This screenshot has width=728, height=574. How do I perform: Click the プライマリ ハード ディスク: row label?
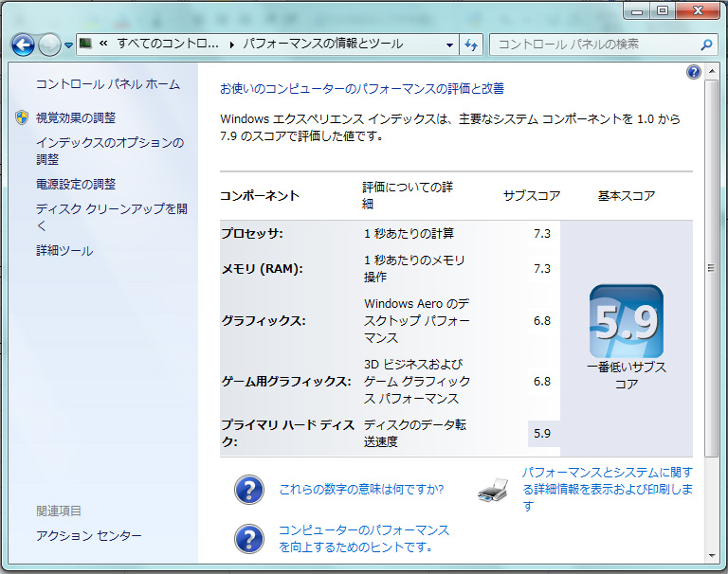tap(287, 434)
